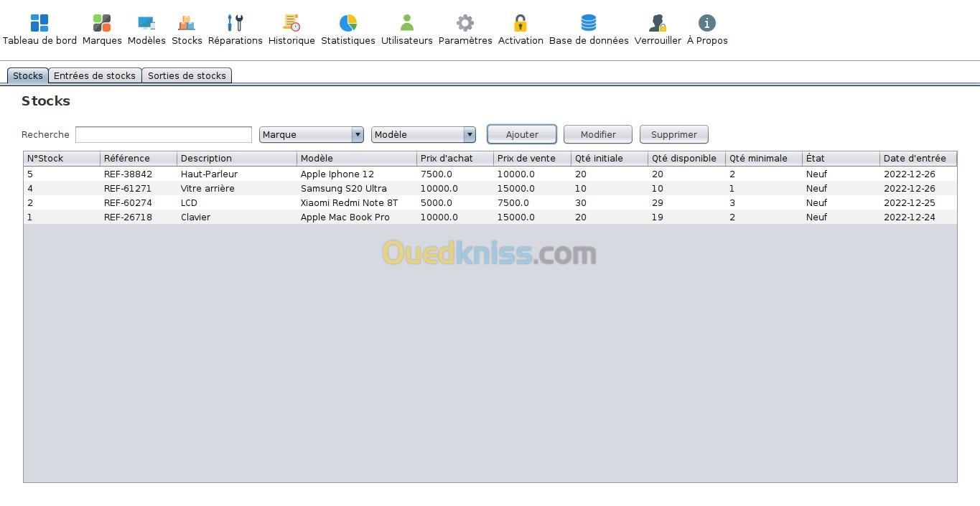This screenshot has width=980, height=506.
Task: Click the Ajouter button
Action: 522,134
